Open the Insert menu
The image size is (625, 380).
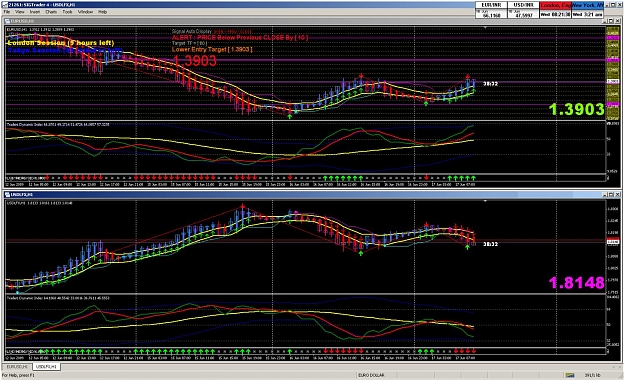click(x=35, y=12)
